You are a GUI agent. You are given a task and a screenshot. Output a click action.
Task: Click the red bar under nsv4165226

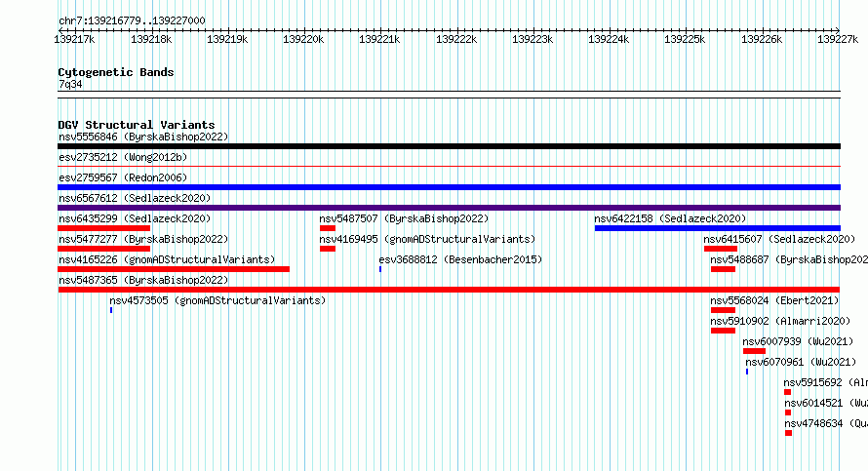coord(174,269)
